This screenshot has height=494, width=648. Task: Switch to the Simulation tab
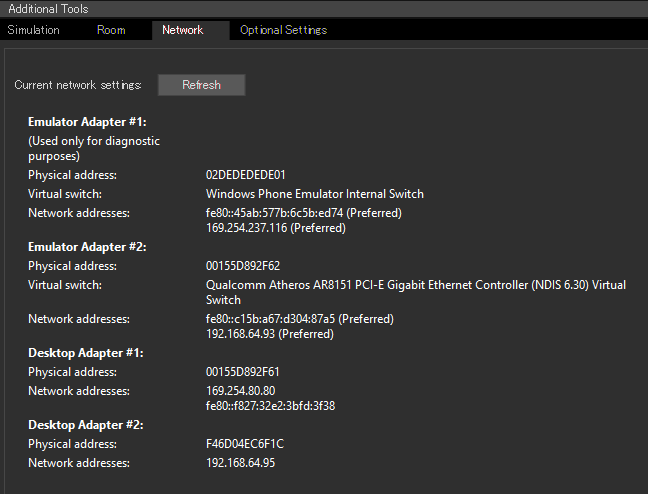[34, 30]
